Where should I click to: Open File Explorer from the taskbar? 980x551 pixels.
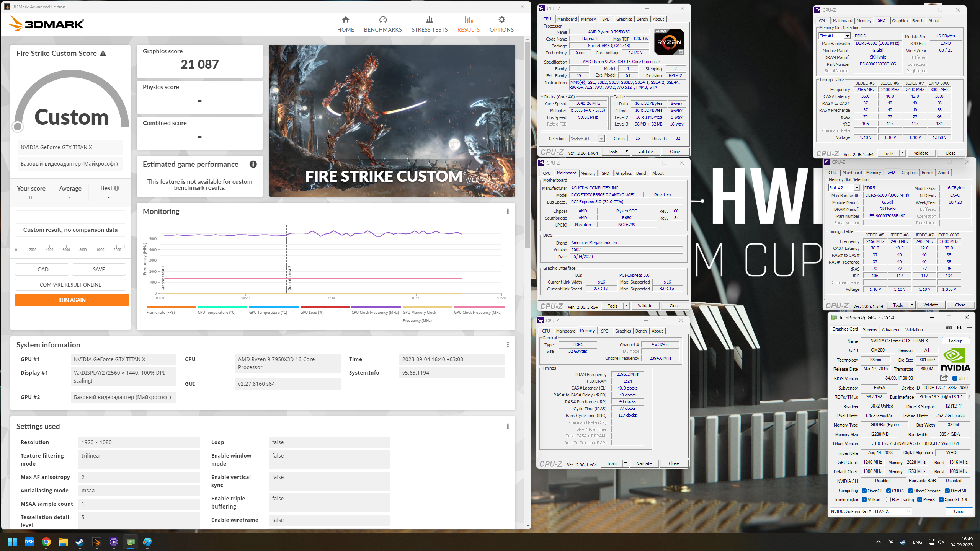63,542
